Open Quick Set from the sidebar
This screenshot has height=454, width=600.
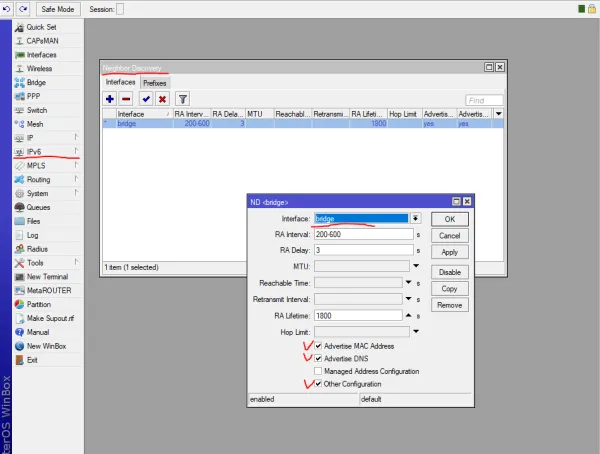pos(41,27)
